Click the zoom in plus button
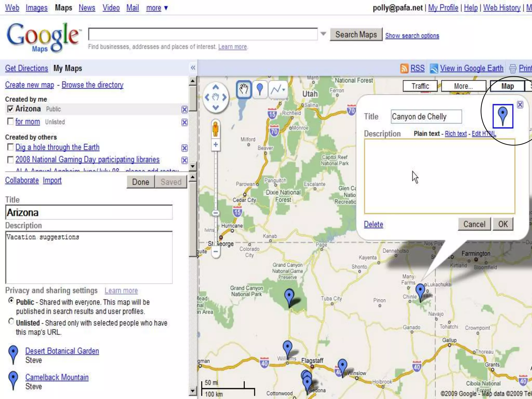The image size is (532, 399). pos(216,145)
